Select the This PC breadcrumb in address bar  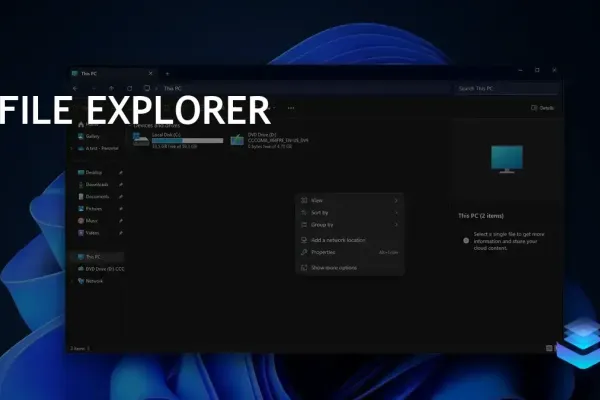point(173,88)
